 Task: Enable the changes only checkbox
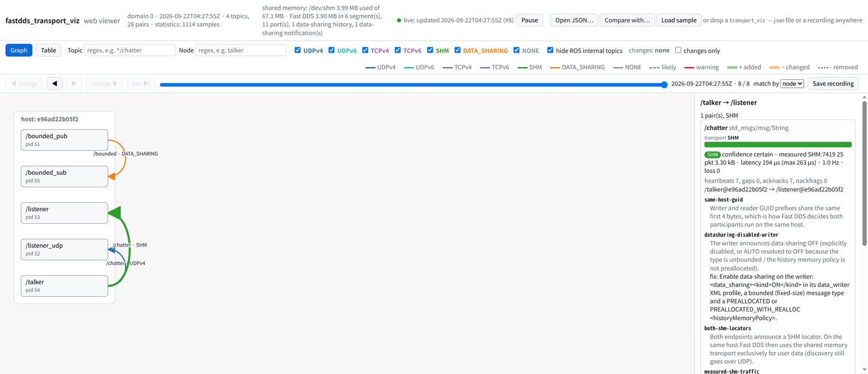(678, 50)
